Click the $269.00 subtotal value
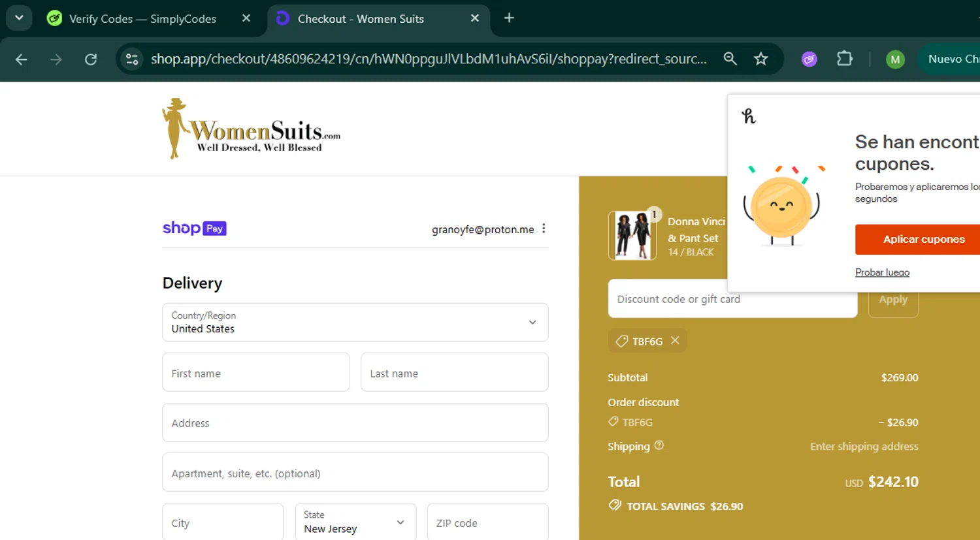980x540 pixels. click(900, 377)
